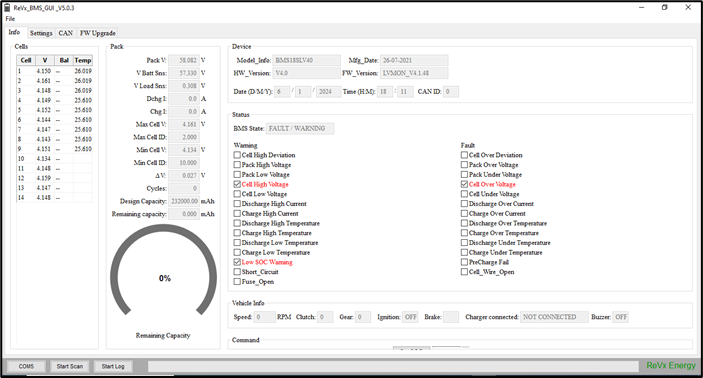The image size is (703, 378).
Task: Toggle Charge Low Temperature checkbox
Action: (237, 252)
